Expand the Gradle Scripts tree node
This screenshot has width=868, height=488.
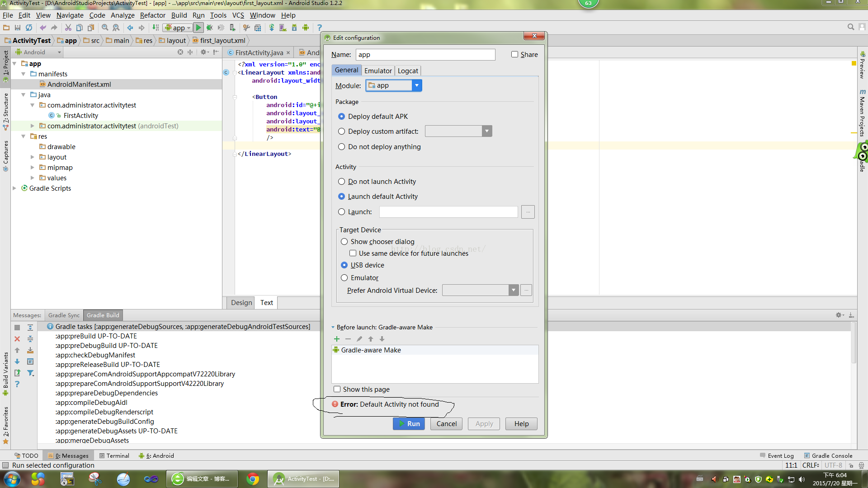click(14, 188)
